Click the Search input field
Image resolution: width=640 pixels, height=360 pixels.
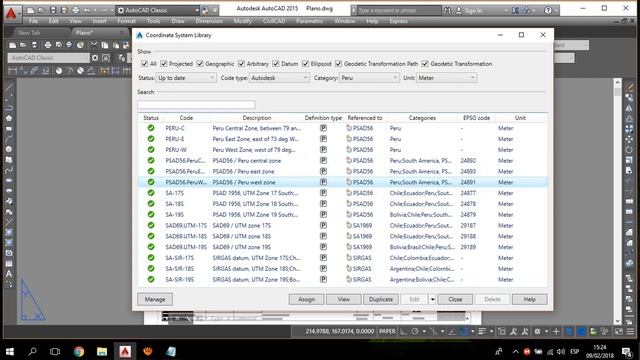(x=196, y=104)
